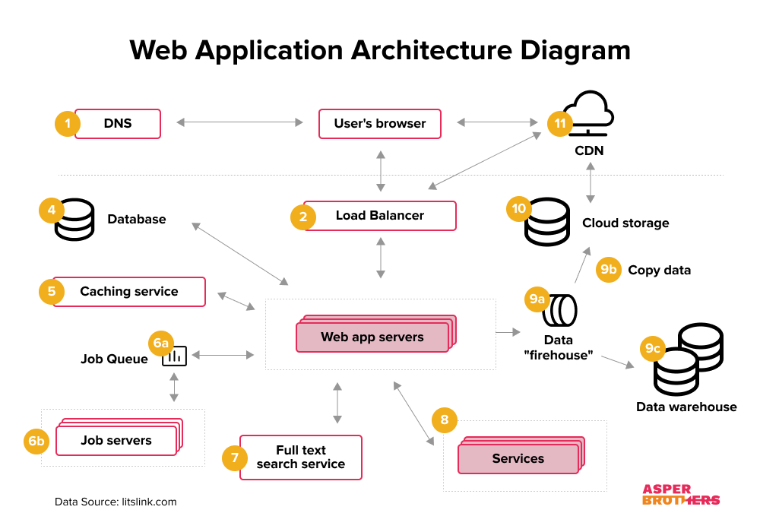Select the Job servers stacked box
This screenshot has height=532, width=760.
point(119,438)
